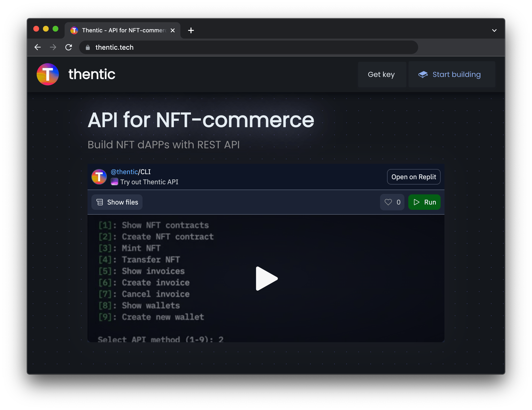Screen dimensions: 532x410
Task: Click the '[1]: Show NFT contracts' line
Action: pos(154,225)
